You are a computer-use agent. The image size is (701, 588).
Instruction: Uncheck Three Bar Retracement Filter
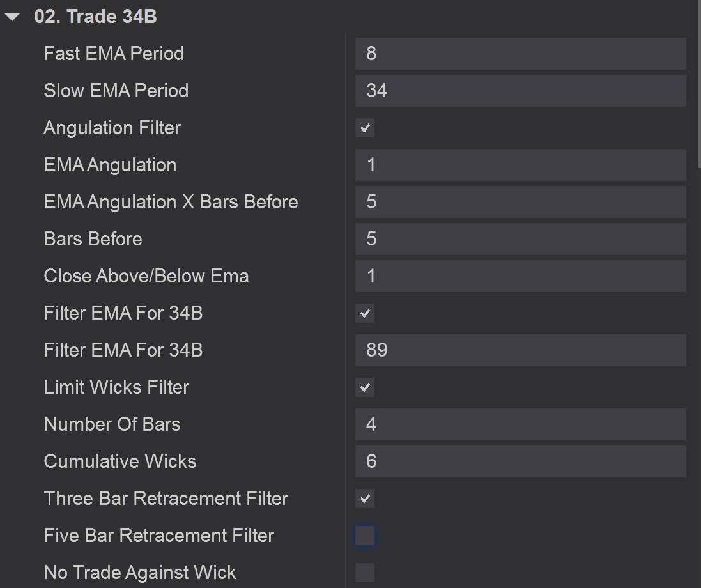point(365,499)
